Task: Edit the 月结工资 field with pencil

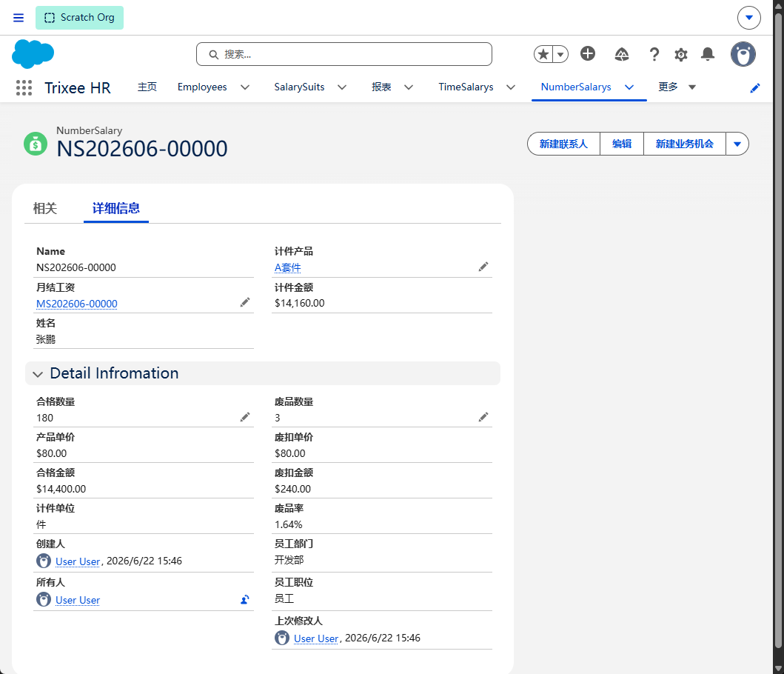Action: click(x=245, y=302)
